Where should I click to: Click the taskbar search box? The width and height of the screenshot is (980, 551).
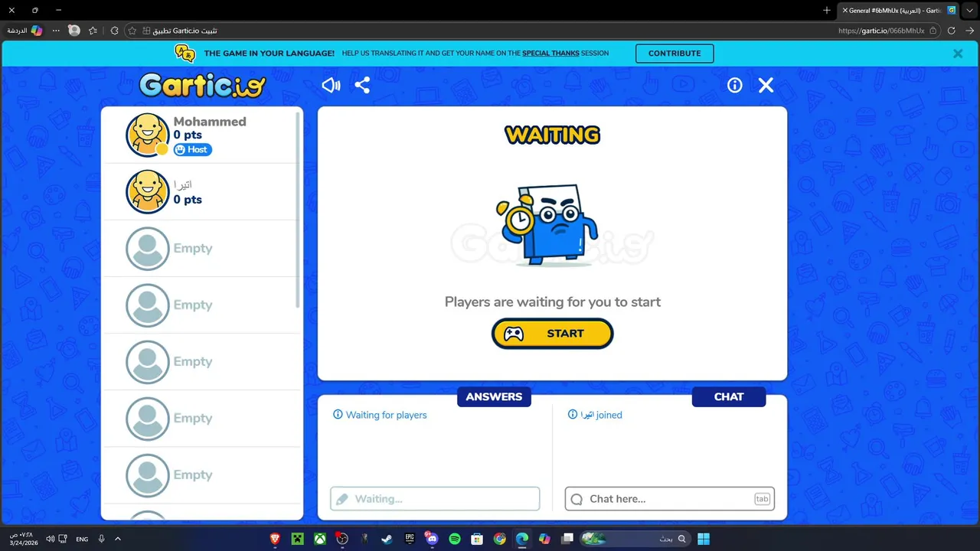click(x=634, y=539)
